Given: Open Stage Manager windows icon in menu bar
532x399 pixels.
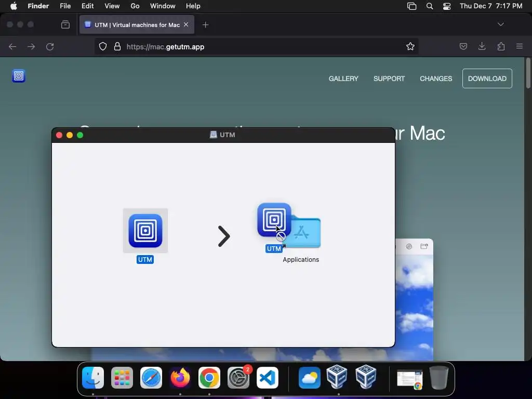Looking at the screenshot, I should [x=411, y=6].
